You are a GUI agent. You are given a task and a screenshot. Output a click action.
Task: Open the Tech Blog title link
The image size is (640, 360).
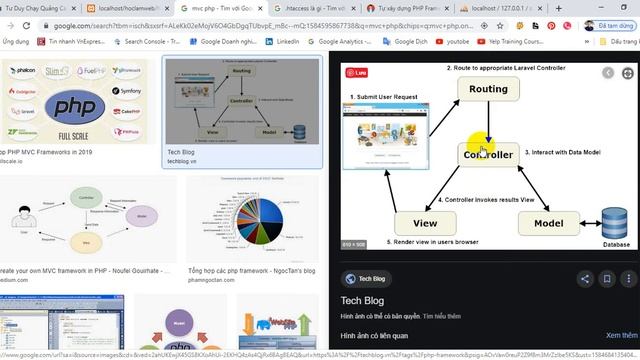pyautogui.click(x=362, y=301)
